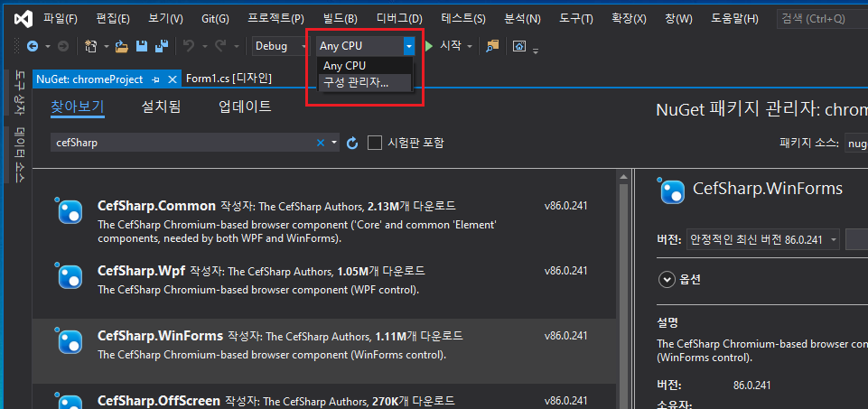
Task: Refresh the package list
Action: click(352, 144)
